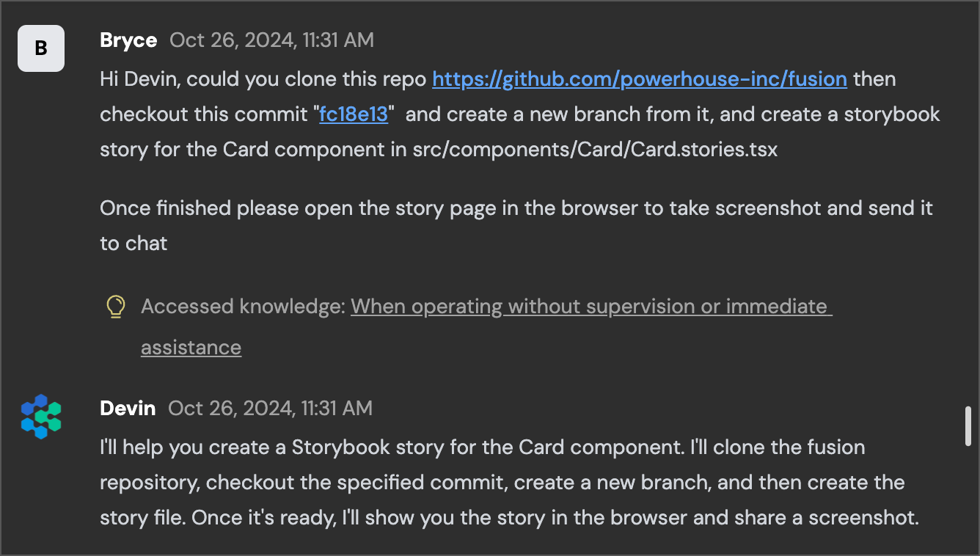Open the github.com/powerhouse-inc/fusion link
Viewport: 980px width, 556px height.
[640, 78]
